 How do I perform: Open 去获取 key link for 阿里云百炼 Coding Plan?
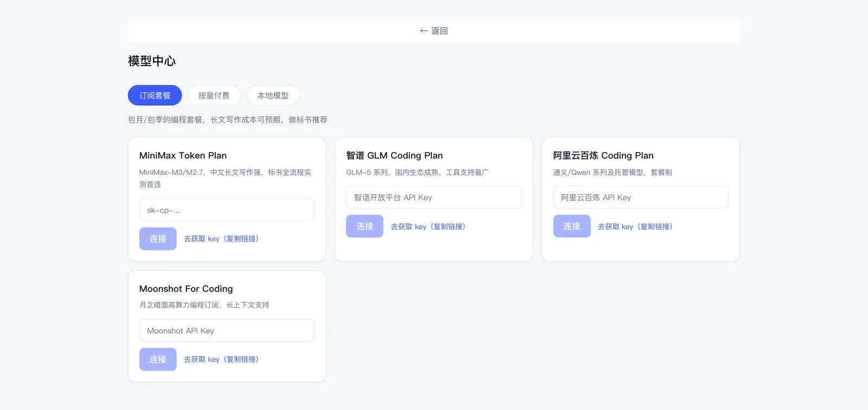pos(635,227)
